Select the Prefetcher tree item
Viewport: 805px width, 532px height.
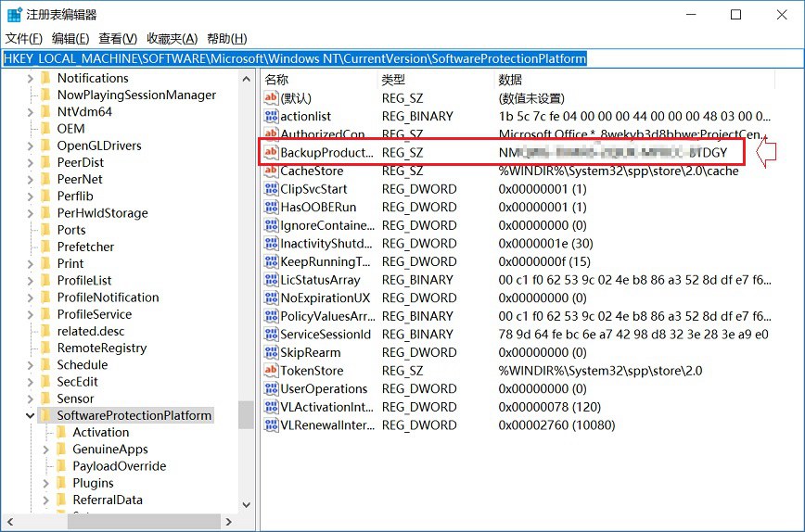85,247
